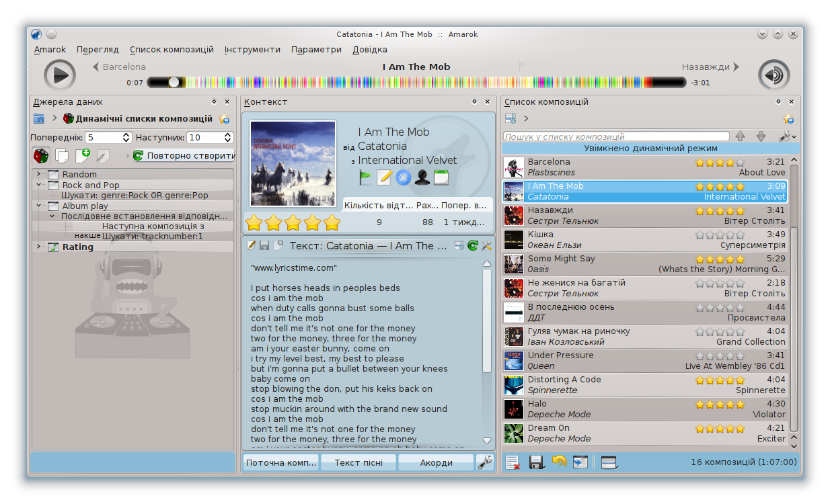
Task: Click the playlist layout icon in the Список композицій header
Action: [510, 118]
